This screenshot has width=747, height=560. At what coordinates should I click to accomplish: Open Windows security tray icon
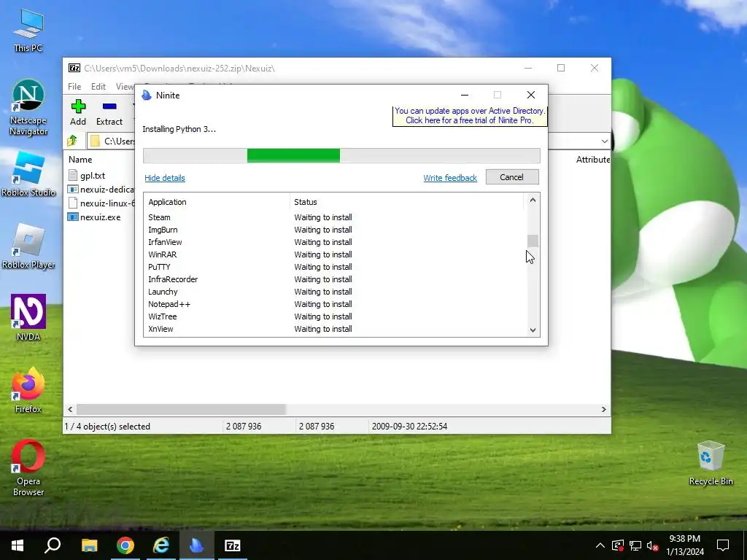[617, 545]
